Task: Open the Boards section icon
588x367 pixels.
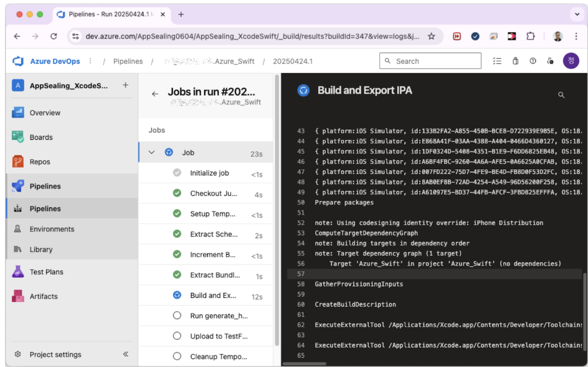Action: [x=18, y=137]
